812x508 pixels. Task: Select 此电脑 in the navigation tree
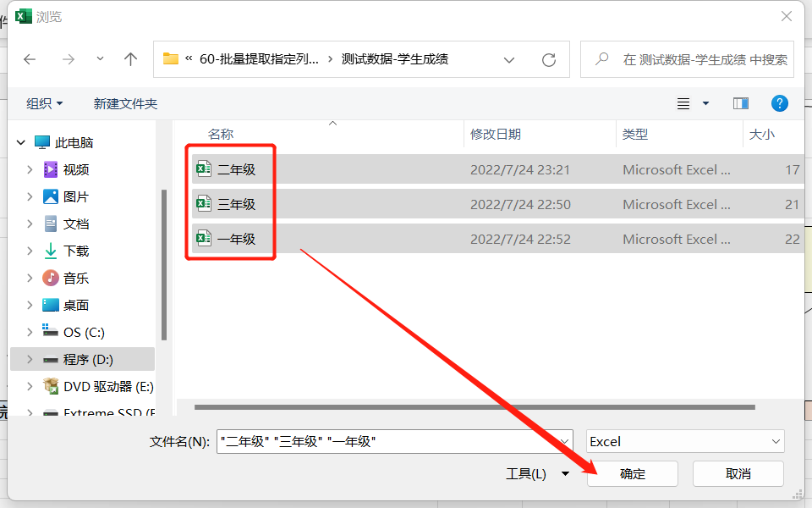(74, 142)
